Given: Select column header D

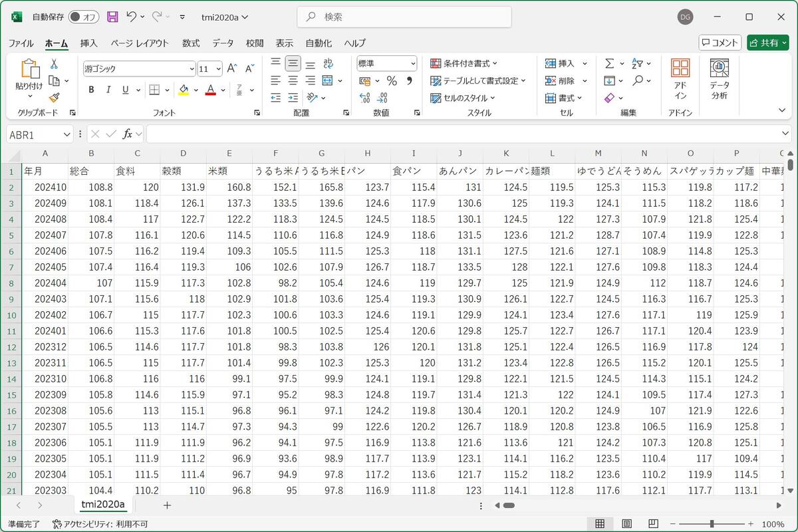Looking at the screenshot, I should 183,154.
